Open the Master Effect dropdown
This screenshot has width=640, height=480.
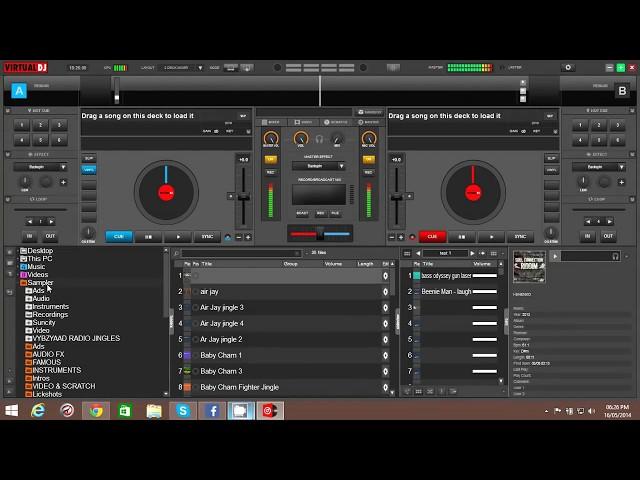(x=319, y=166)
